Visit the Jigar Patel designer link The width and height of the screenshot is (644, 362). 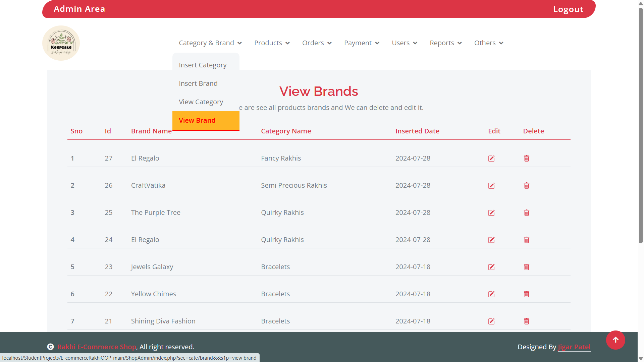tap(574, 347)
